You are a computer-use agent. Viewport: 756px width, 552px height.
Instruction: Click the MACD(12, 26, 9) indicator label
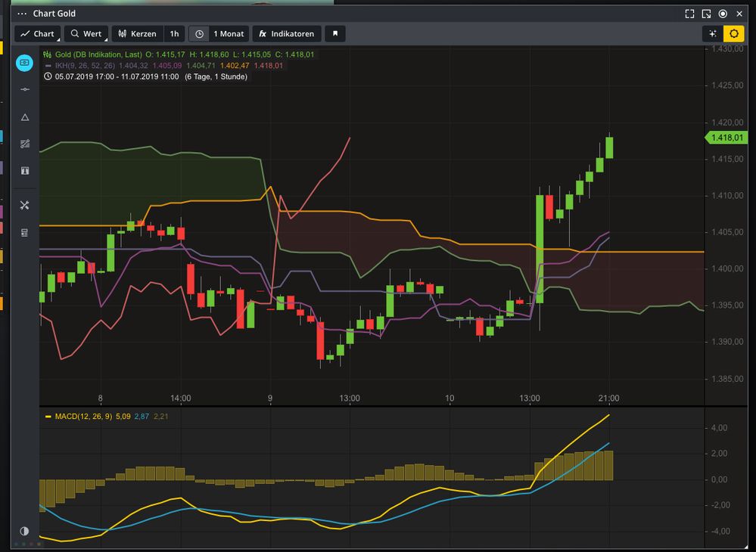coord(86,415)
